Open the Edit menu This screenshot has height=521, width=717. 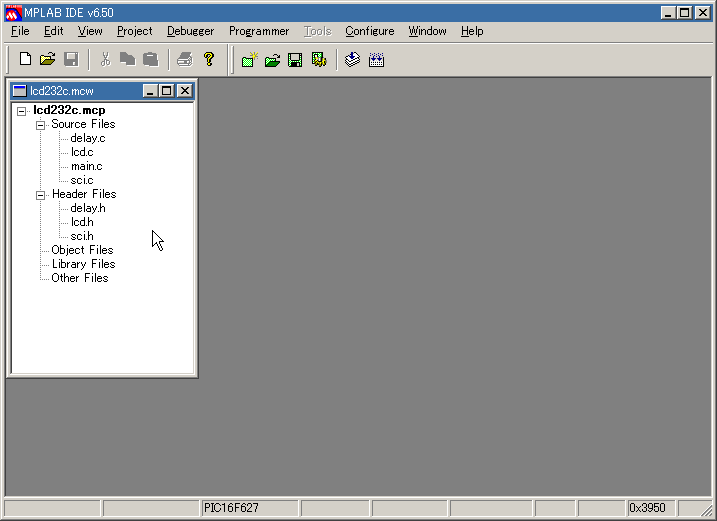click(54, 31)
